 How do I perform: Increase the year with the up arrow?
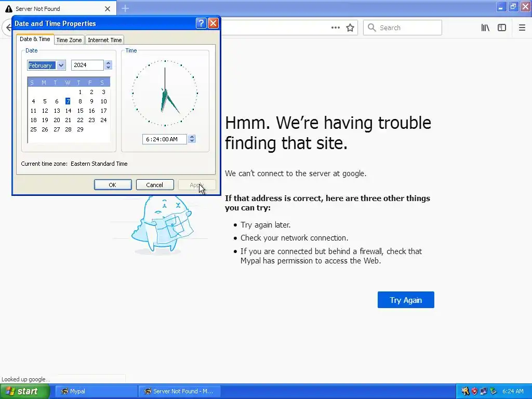coord(108,63)
